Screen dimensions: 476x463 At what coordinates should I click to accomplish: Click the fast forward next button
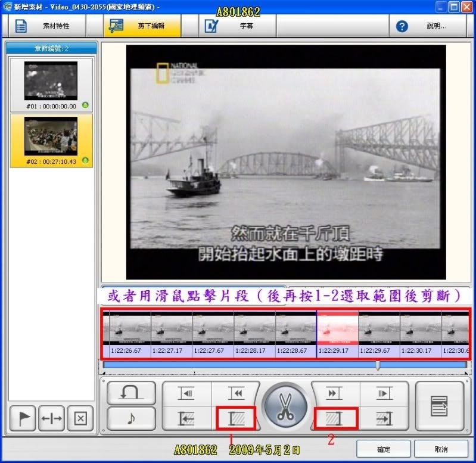[x=335, y=393]
